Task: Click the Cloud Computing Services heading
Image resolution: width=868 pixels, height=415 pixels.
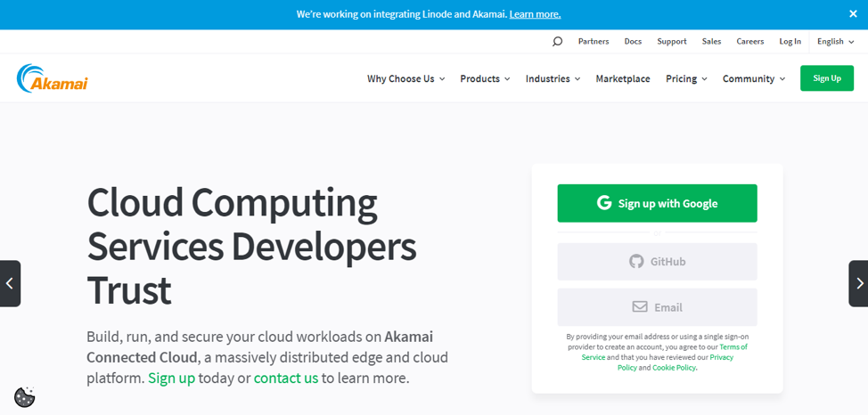Action: pyautogui.click(x=252, y=246)
